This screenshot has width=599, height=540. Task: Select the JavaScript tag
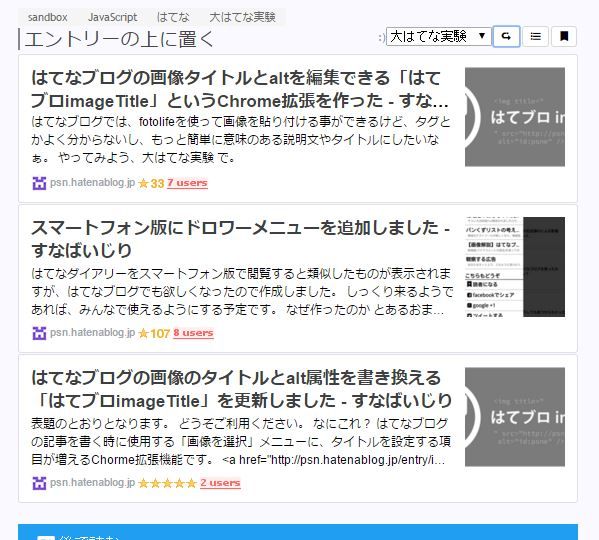(x=113, y=17)
